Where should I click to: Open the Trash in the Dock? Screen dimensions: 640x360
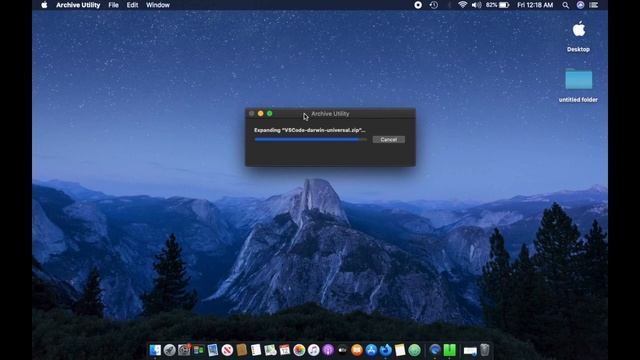point(484,350)
